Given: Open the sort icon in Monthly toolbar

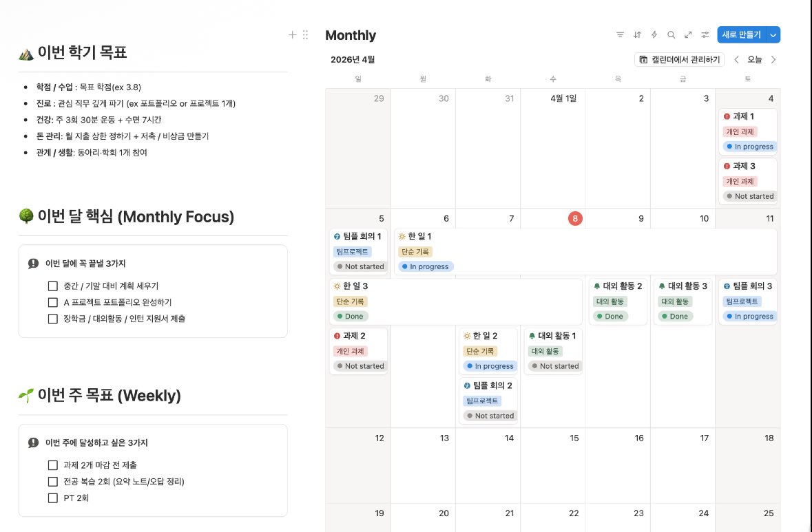Looking at the screenshot, I should coord(637,34).
